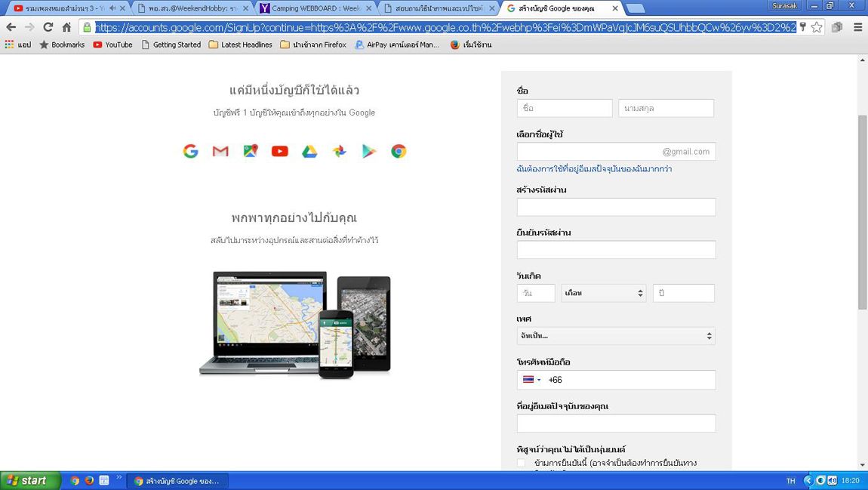Open the Thailand flag country code selector
This screenshot has width=868, height=490.
(x=531, y=380)
